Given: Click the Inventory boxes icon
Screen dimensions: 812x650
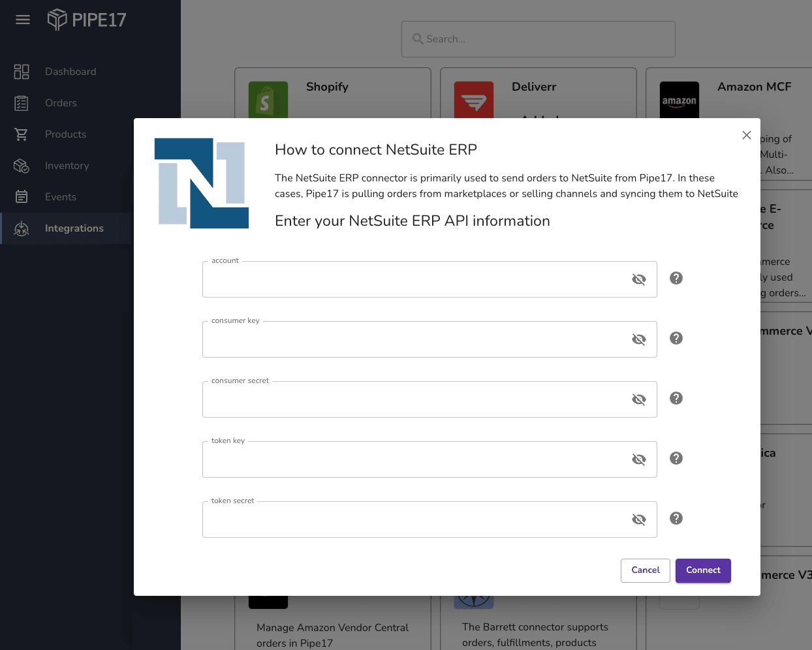Looking at the screenshot, I should tap(22, 166).
